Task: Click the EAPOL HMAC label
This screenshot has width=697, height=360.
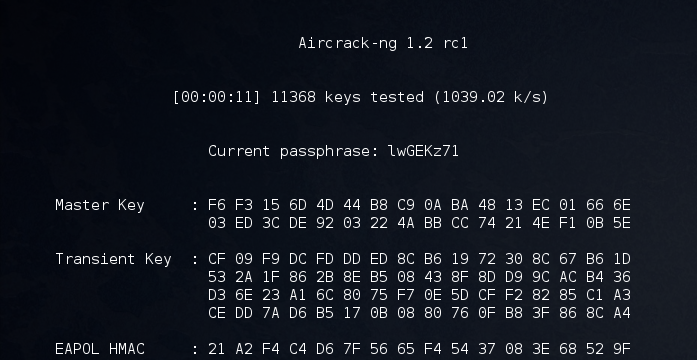Action: click(100, 349)
